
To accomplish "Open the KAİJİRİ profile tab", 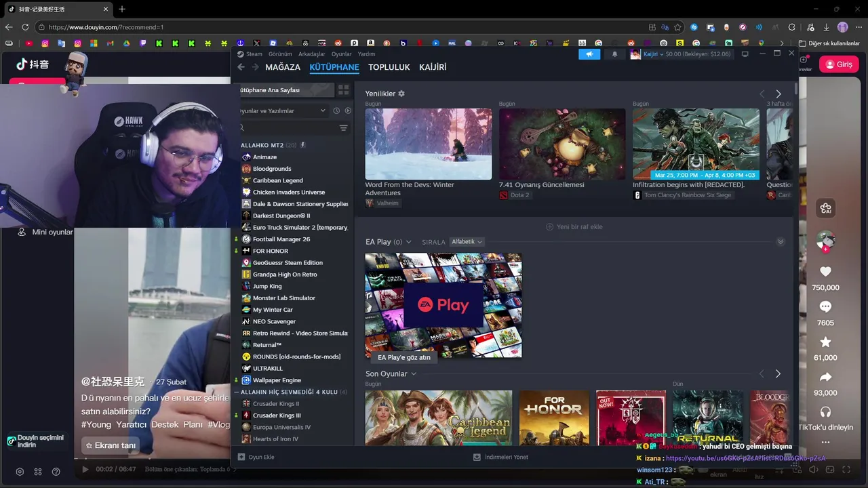I will pos(433,67).
